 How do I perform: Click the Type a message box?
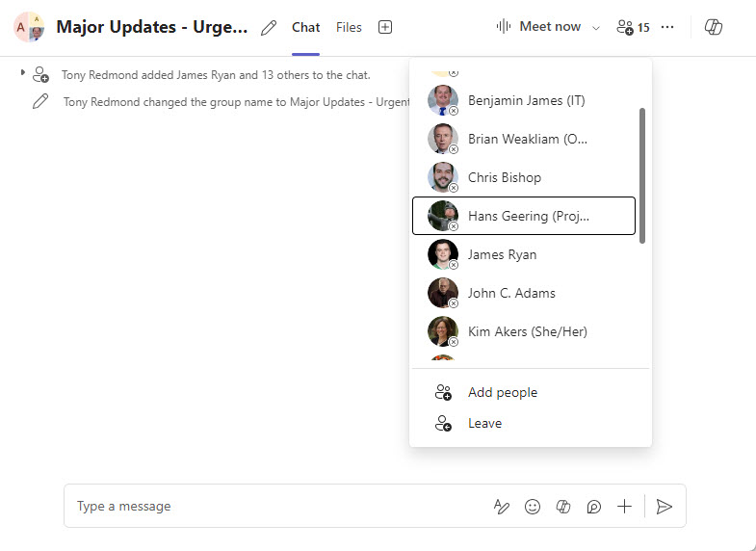[x=279, y=506]
